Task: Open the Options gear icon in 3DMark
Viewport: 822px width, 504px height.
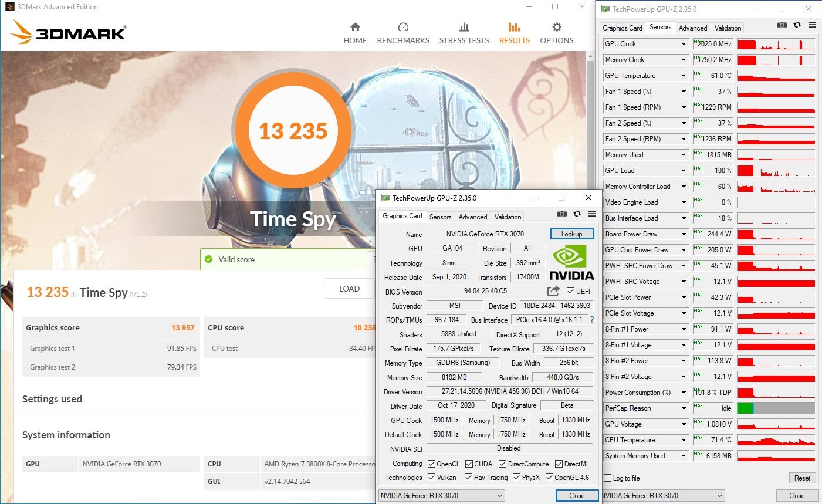Action: (557, 27)
